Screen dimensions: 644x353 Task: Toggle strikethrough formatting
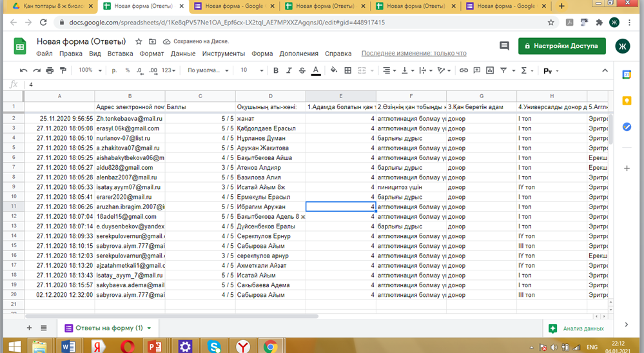(302, 71)
